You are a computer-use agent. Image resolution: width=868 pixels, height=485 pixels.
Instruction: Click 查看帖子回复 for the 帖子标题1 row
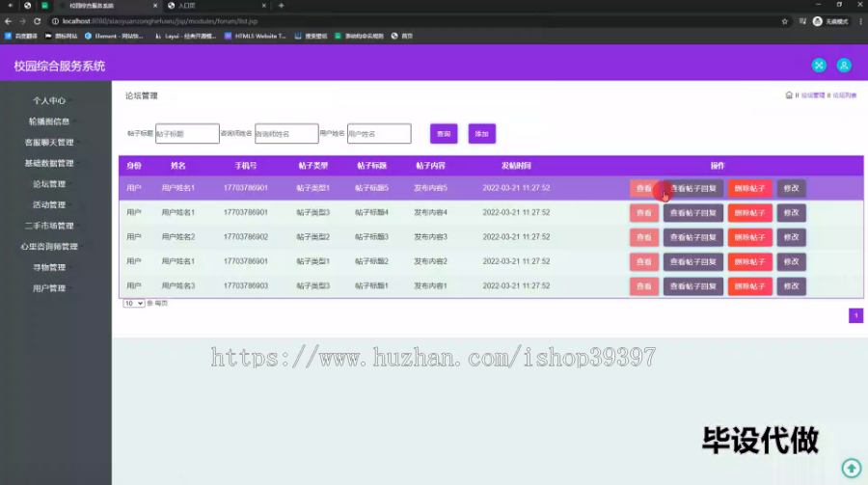[693, 286]
